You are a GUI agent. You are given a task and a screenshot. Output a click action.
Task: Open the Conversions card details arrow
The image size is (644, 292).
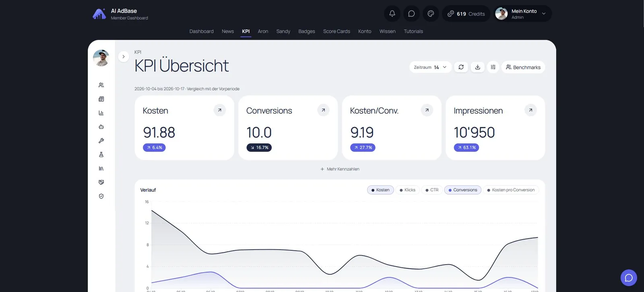(323, 110)
